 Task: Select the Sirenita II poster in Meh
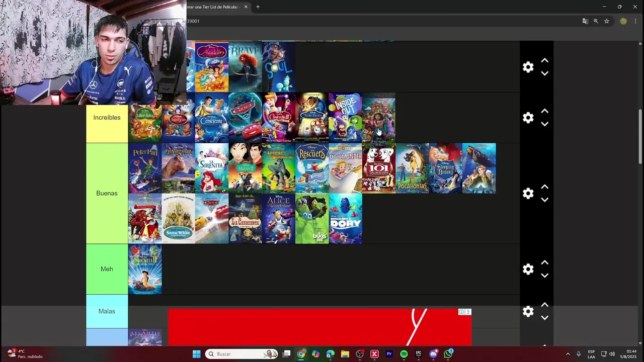coord(145,269)
